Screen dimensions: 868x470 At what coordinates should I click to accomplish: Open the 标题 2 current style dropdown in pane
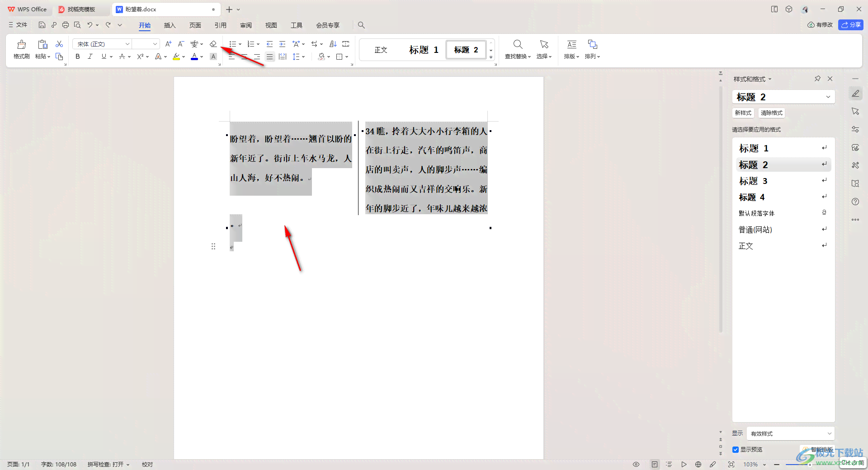tap(828, 97)
